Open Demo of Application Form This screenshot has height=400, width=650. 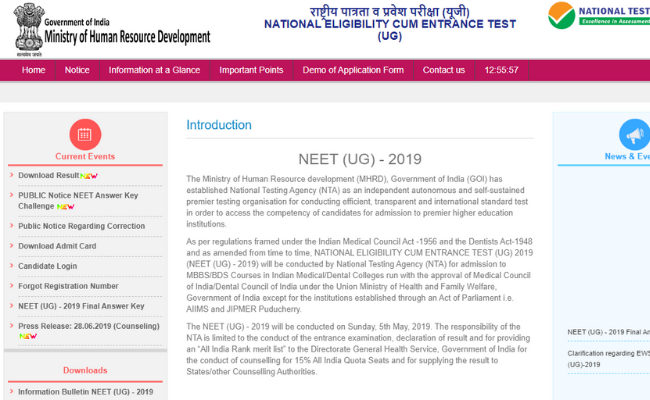click(353, 70)
